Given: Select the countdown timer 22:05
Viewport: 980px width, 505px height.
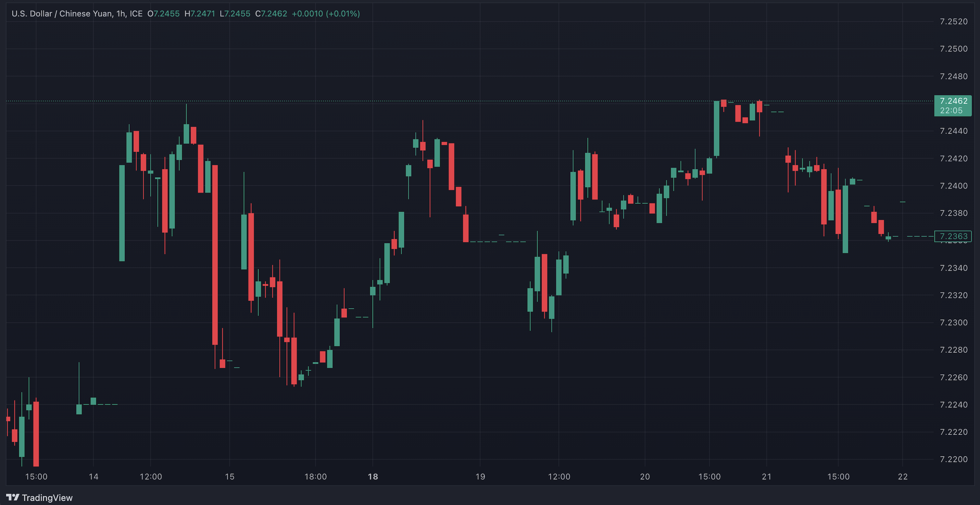Looking at the screenshot, I should click(951, 110).
